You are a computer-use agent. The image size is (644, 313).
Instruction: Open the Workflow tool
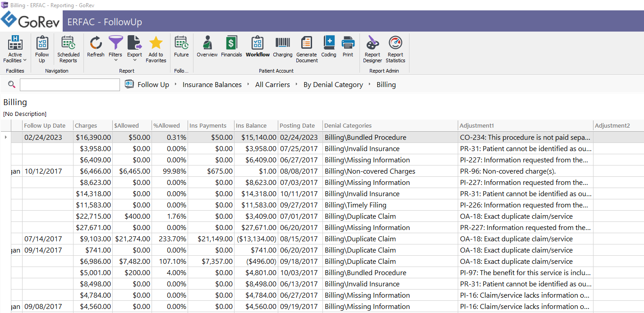258,47
